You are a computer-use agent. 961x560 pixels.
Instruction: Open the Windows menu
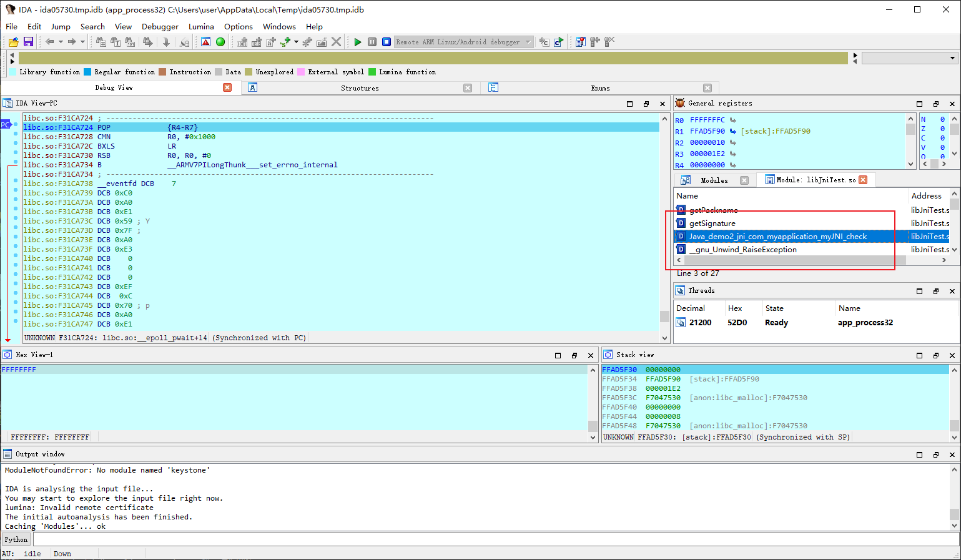pos(279,27)
